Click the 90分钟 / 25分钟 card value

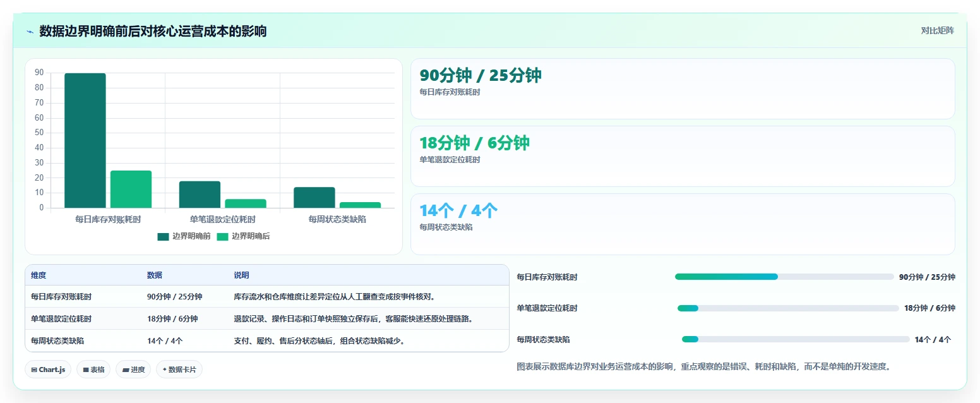(481, 75)
